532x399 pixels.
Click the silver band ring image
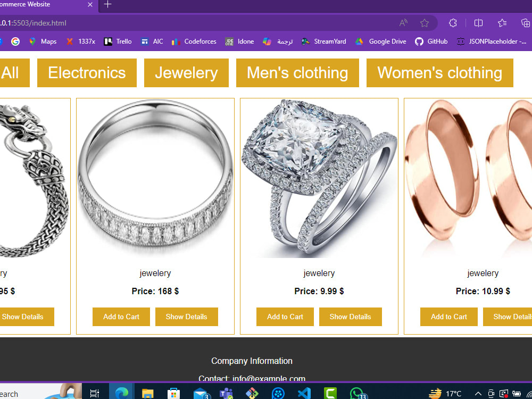point(155,178)
